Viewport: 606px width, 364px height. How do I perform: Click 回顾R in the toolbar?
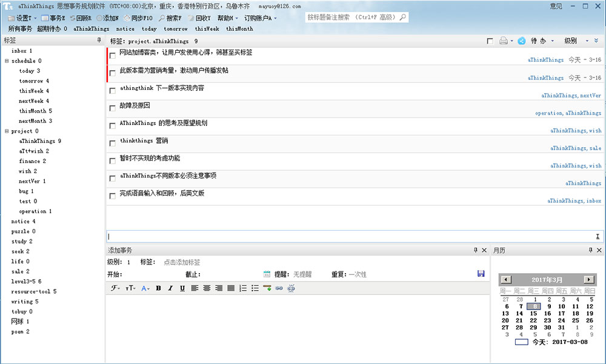click(x=81, y=18)
